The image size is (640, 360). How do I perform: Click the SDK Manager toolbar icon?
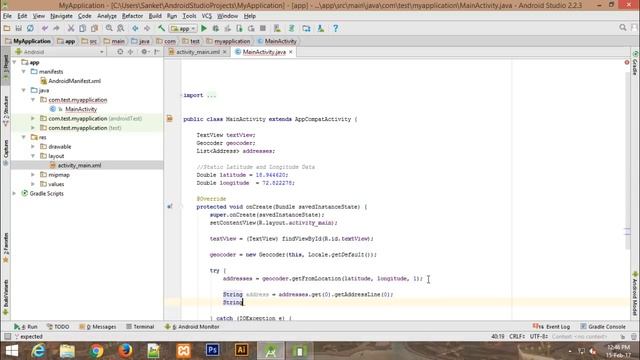coord(321,28)
